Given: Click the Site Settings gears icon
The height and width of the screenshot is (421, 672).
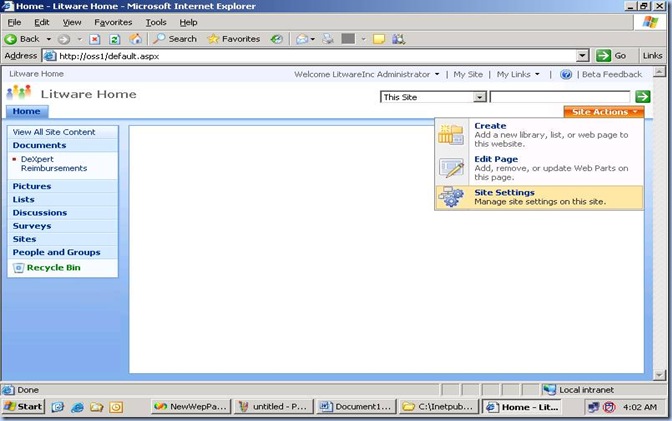Looking at the screenshot, I should coord(451,197).
